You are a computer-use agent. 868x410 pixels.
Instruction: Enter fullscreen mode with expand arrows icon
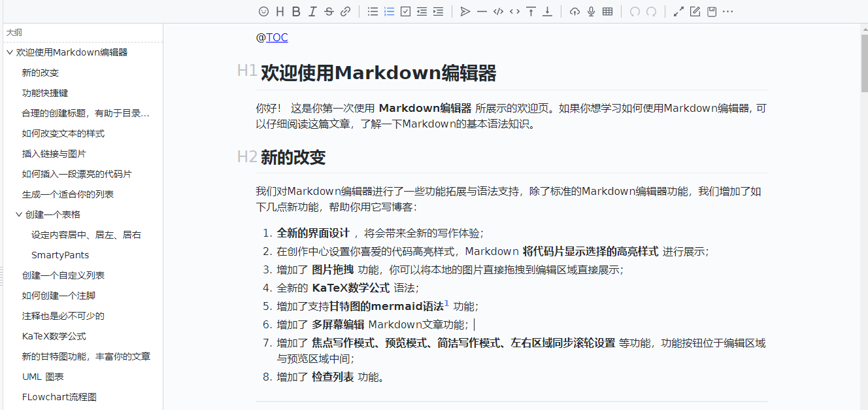pyautogui.click(x=678, y=11)
